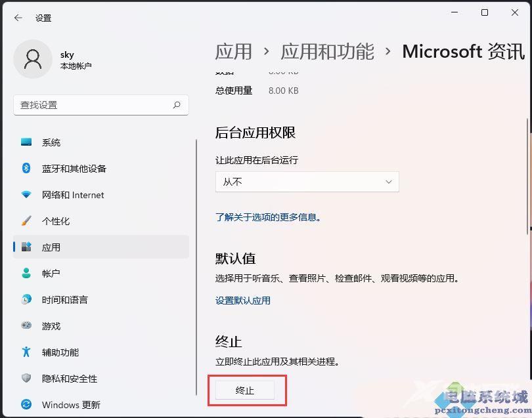
Task: Click the 查找设置 search field
Action: [100, 105]
